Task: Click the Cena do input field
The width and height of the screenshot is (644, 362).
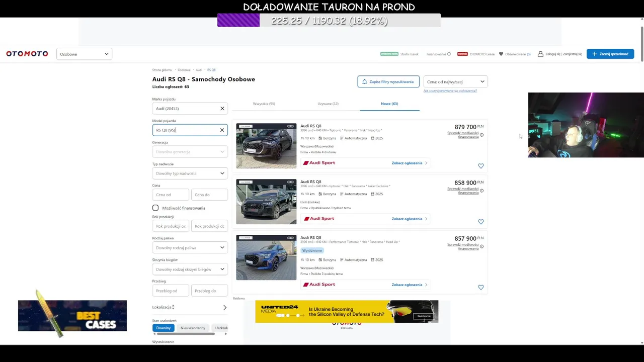Action: tap(209, 195)
